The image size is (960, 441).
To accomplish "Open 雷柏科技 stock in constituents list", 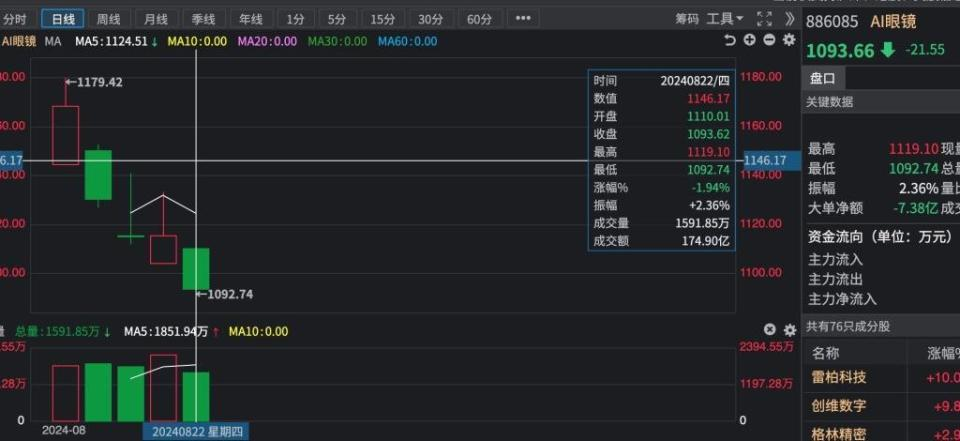I will click(x=839, y=377).
